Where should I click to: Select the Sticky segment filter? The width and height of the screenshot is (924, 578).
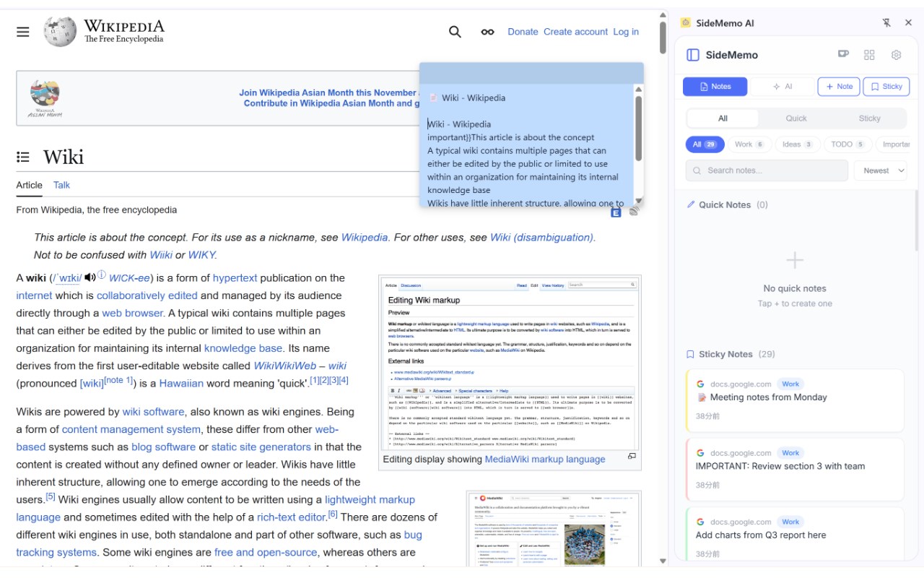pyautogui.click(x=869, y=118)
